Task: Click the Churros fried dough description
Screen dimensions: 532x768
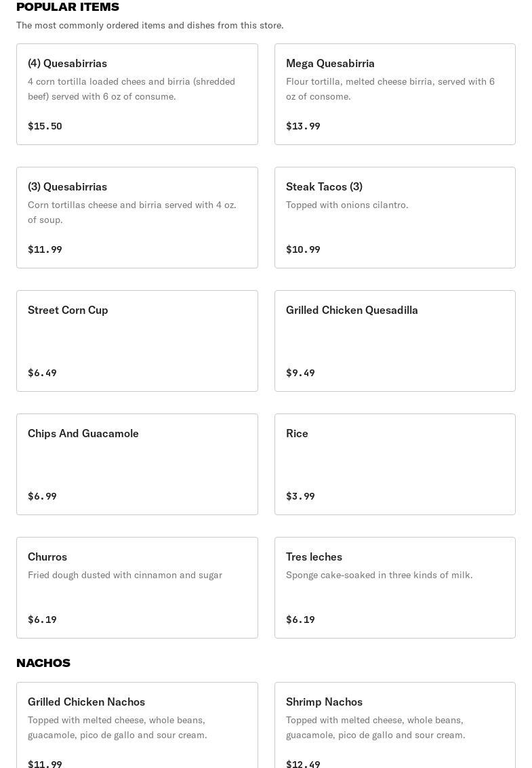Action: [125, 575]
